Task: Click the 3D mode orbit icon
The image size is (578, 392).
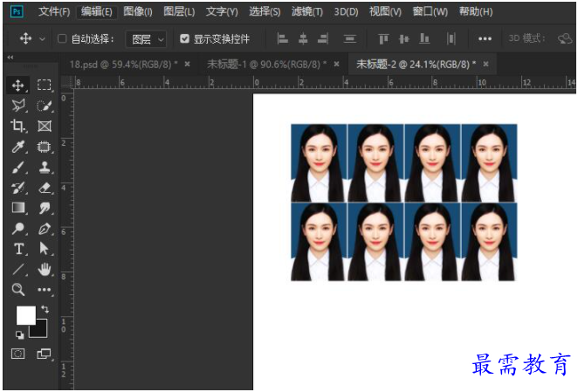Action: [565, 38]
